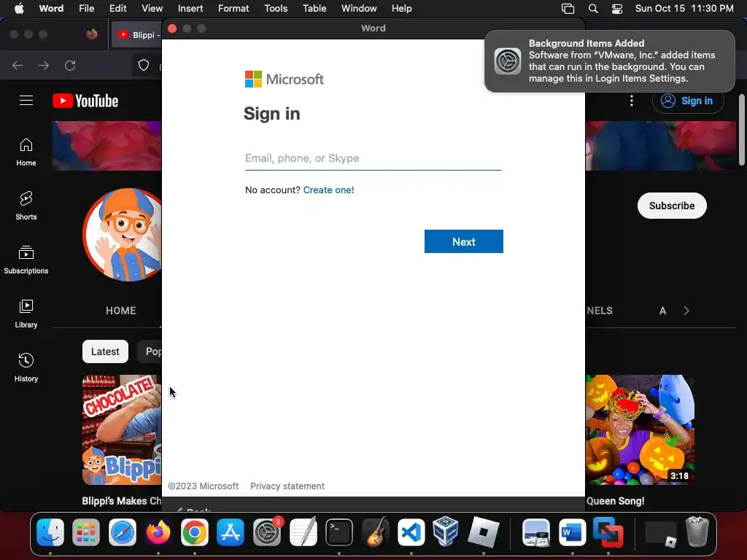Open Microsoft Word from the Dock

coord(572,532)
